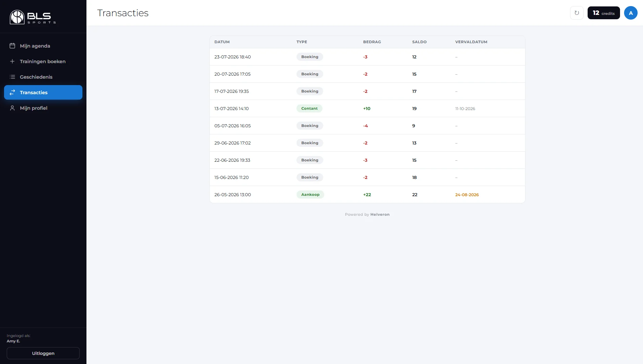Select the row dated 26-05-2026 13:00
Image resolution: width=643 pixels, height=364 pixels.
[367, 194]
